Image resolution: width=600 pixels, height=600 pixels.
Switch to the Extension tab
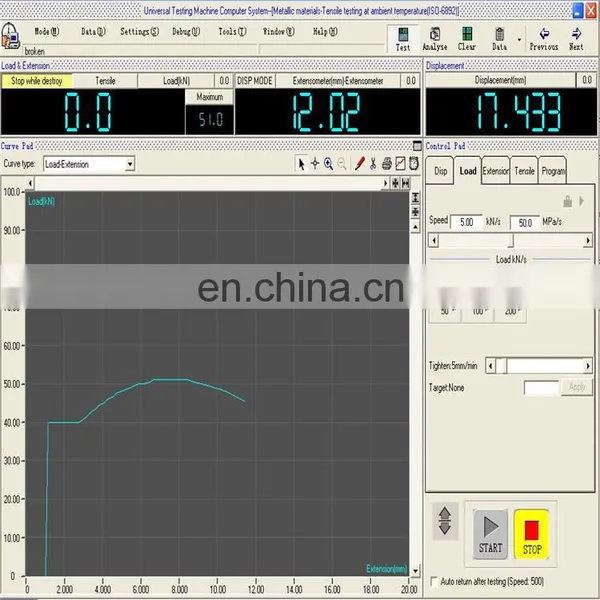[496, 171]
